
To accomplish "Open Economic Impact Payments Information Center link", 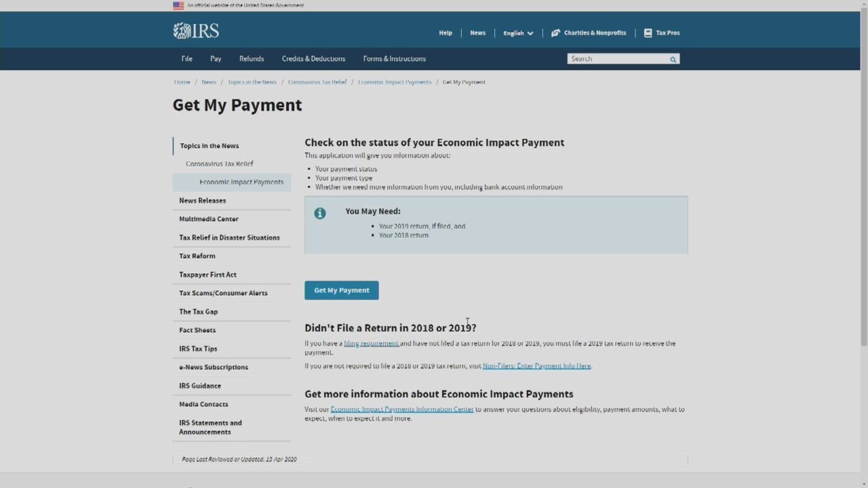I will [402, 409].
